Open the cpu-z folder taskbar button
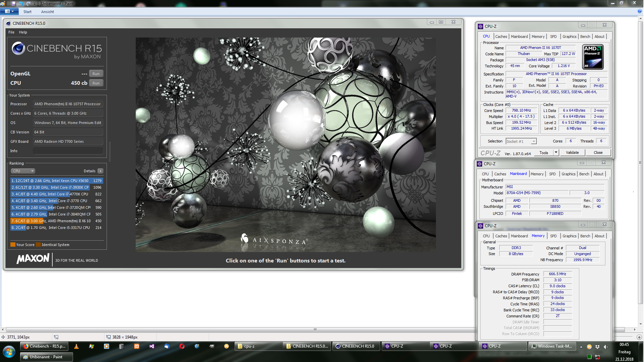644x362 pixels. (258, 347)
